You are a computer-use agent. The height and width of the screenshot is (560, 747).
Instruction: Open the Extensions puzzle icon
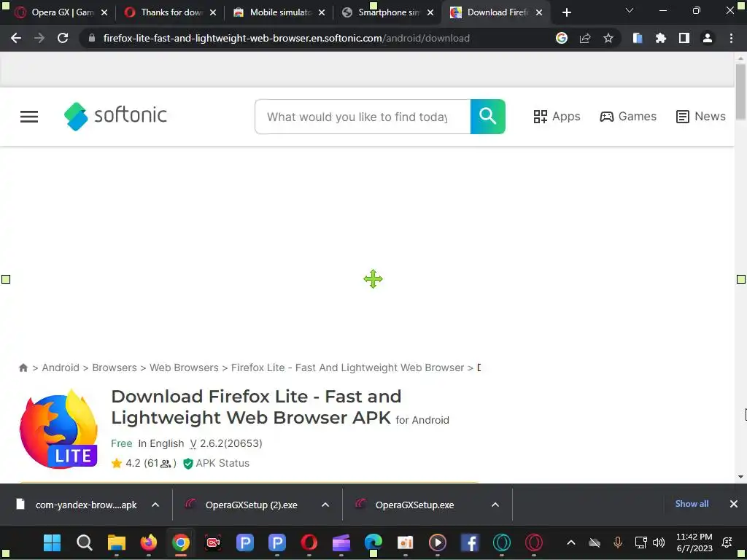coord(661,38)
